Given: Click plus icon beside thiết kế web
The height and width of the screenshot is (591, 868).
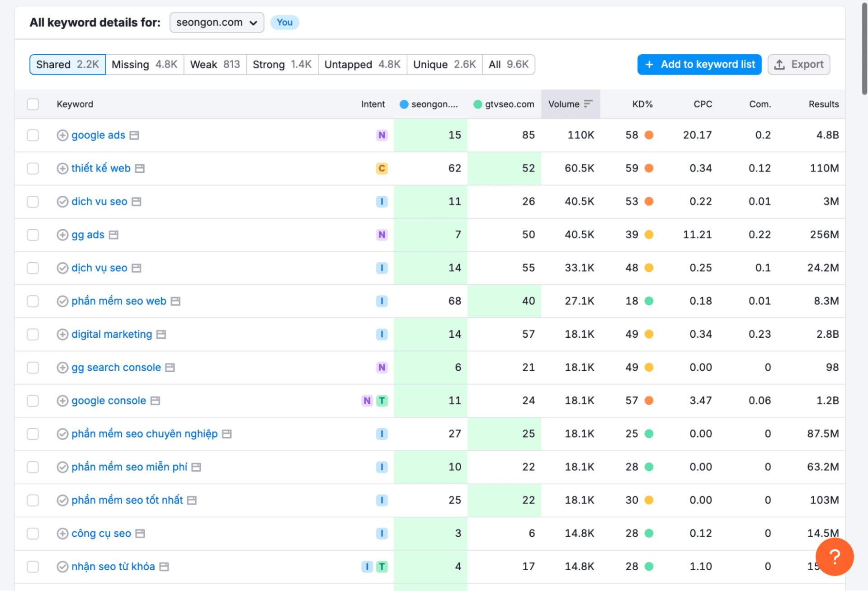Looking at the screenshot, I should click(x=62, y=169).
